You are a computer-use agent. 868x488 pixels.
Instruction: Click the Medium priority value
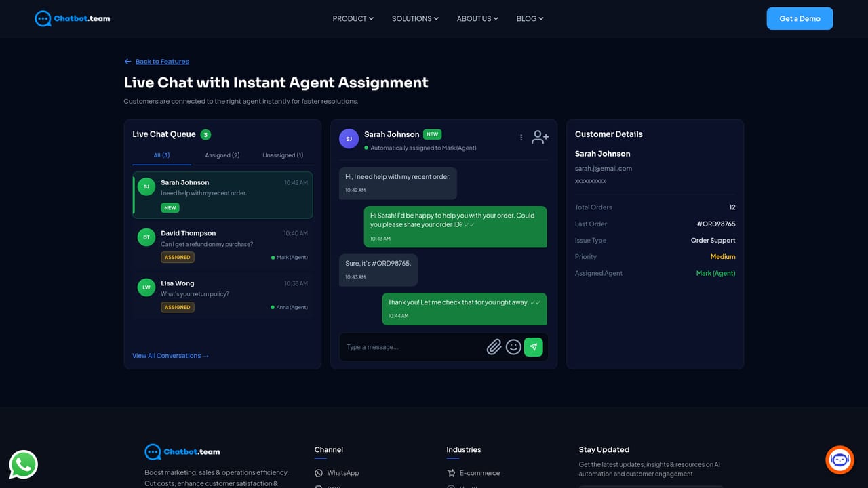pyautogui.click(x=723, y=257)
